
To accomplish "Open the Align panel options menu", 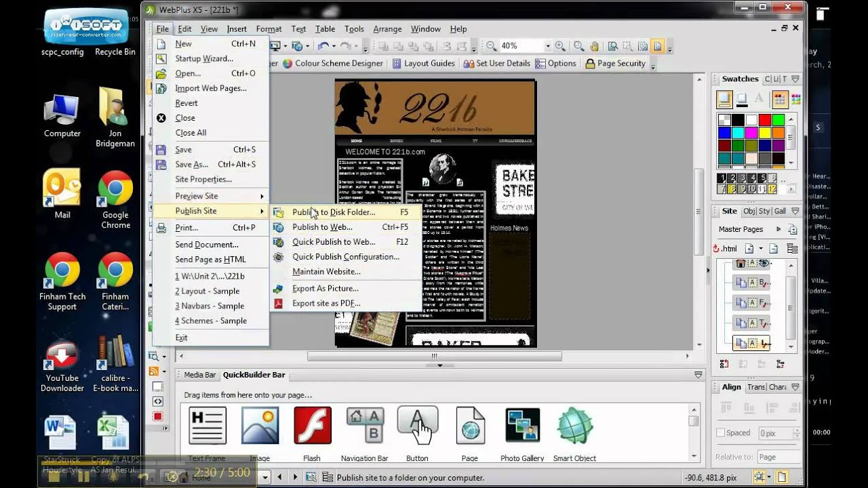I will 795,387.
